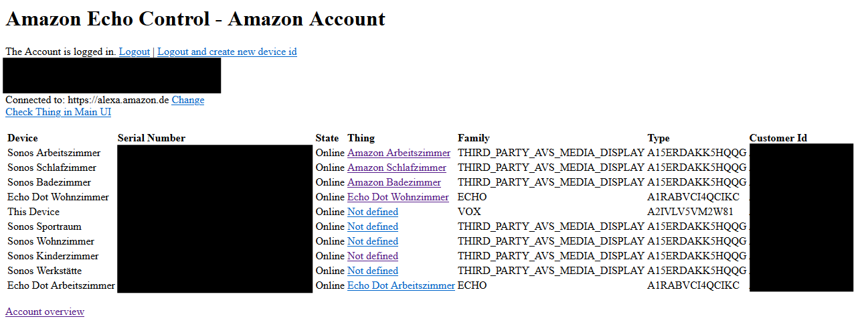Click the Logout link
This screenshot has height=333, width=868.
tap(134, 52)
